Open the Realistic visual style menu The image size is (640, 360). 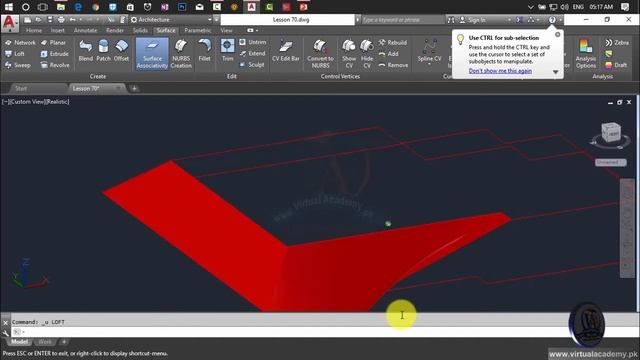pos(57,102)
